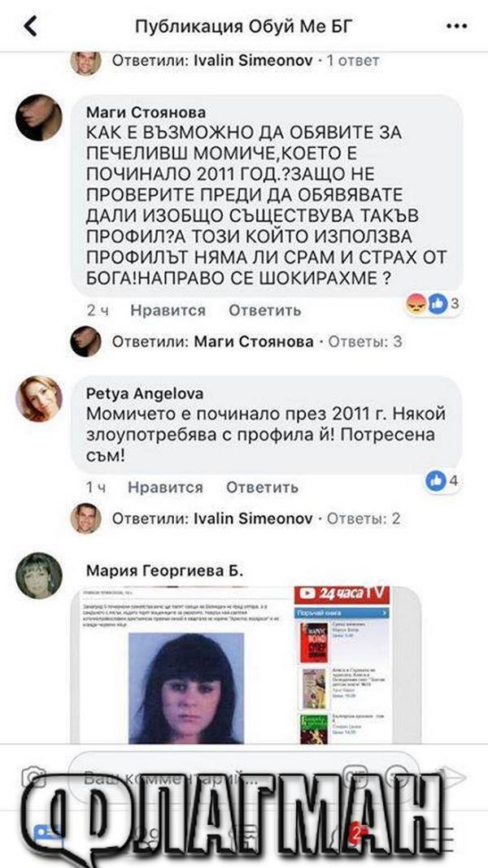Like Petya Angelova's comment via Нравится
Image resolution: width=488 pixels, height=868 pixels.
pyautogui.click(x=165, y=488)
